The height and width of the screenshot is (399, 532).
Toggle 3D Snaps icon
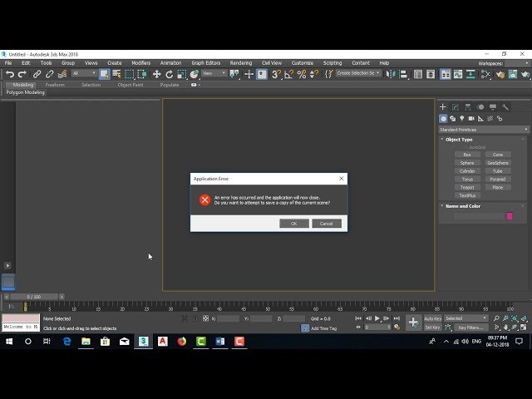click(276, 74)
